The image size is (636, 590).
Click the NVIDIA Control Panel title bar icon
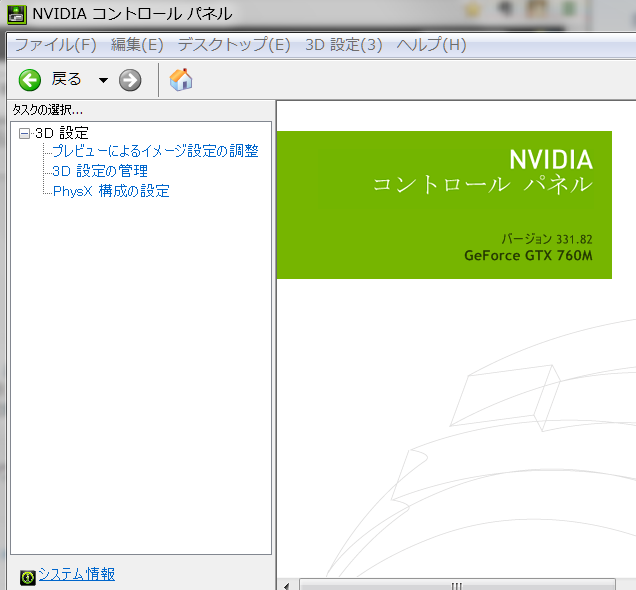click(17, 14)
